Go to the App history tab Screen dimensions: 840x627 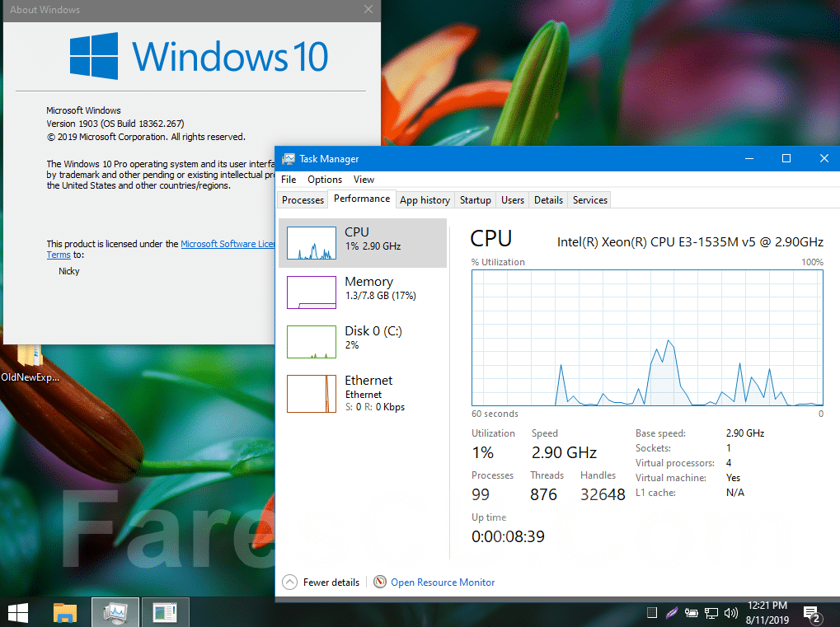(x=425, y=199)
